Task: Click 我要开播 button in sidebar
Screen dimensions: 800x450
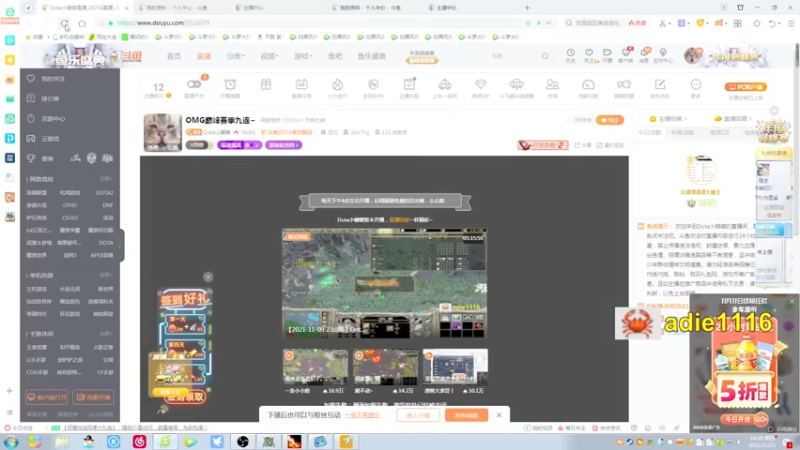Action: pyautogui.click(x=93, y=397)
